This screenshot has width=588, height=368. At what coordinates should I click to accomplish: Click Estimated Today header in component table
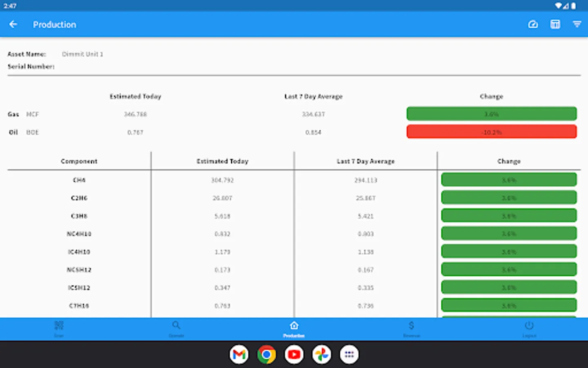[x=223, y=161]
